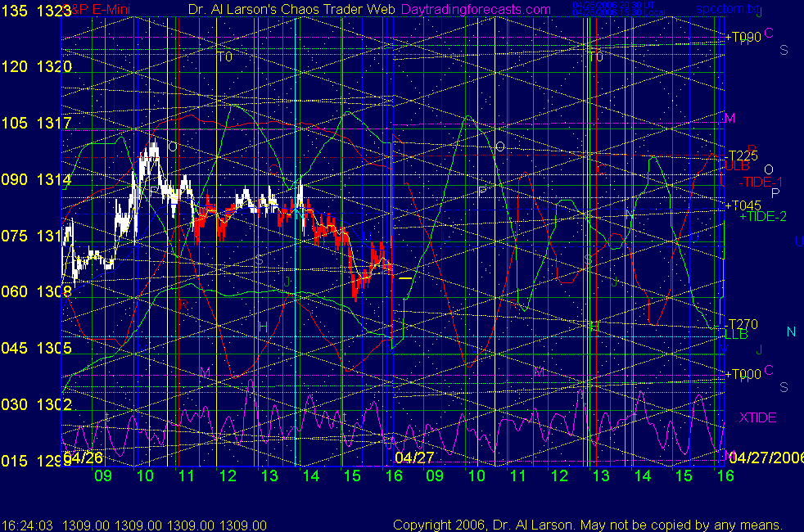Click the "030 1302" price axis label

36,404
